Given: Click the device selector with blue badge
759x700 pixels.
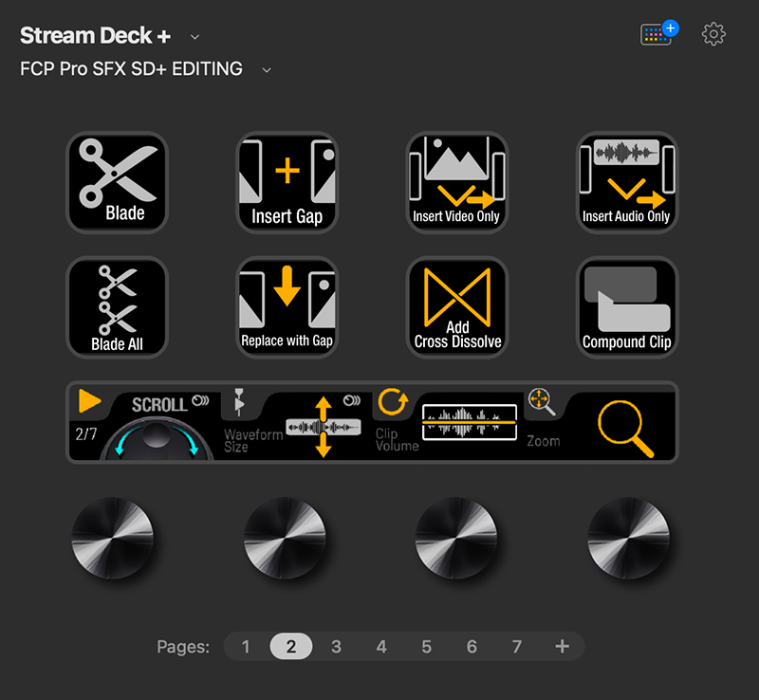Looking at the screenshot, I should coord(655,32).
